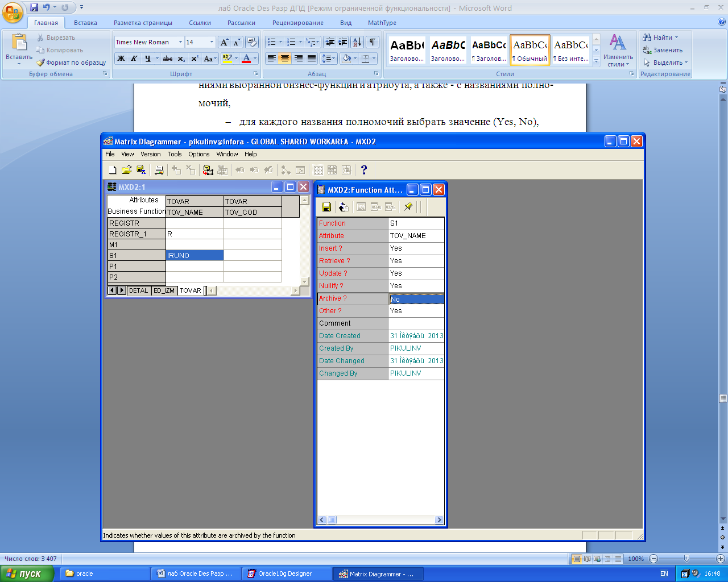
Task: Open File menu in Matrix Diagrammer
Action: [x=110, y=154]
